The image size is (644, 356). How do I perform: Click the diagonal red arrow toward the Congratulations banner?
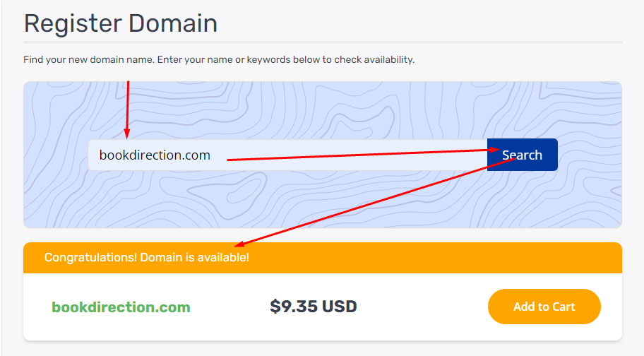(x=367, y=205)
